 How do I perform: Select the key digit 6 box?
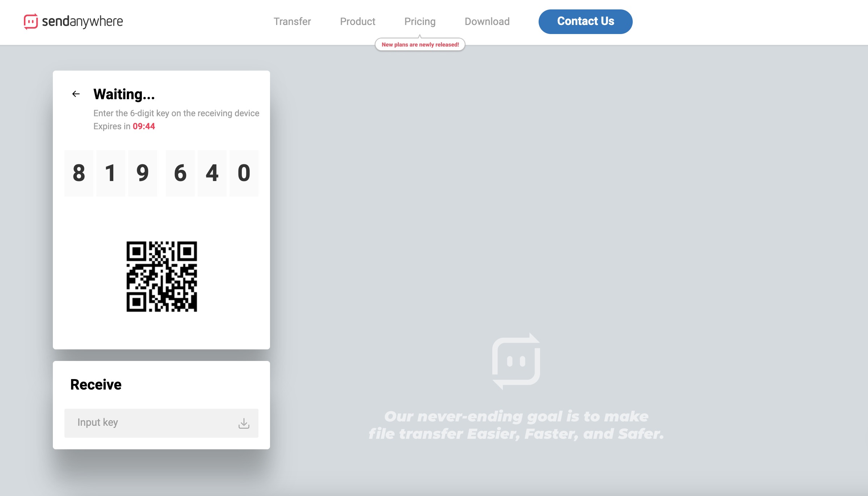180,173
